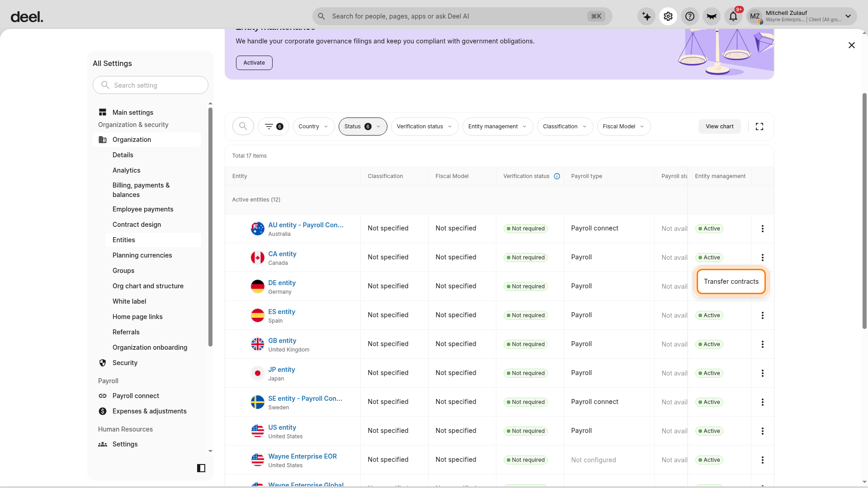This screenshot has height=488, width=868.
Task: Open Deel AI sparkle icon
Action: click(646, 16)
